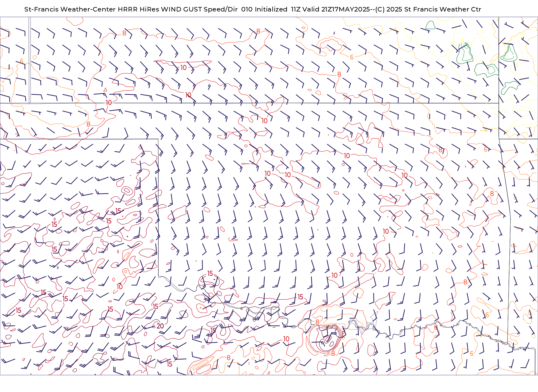Click the "Initialized 11Z" text in header
The width and height of the screenshot is (538, 392).
point(278,9)
